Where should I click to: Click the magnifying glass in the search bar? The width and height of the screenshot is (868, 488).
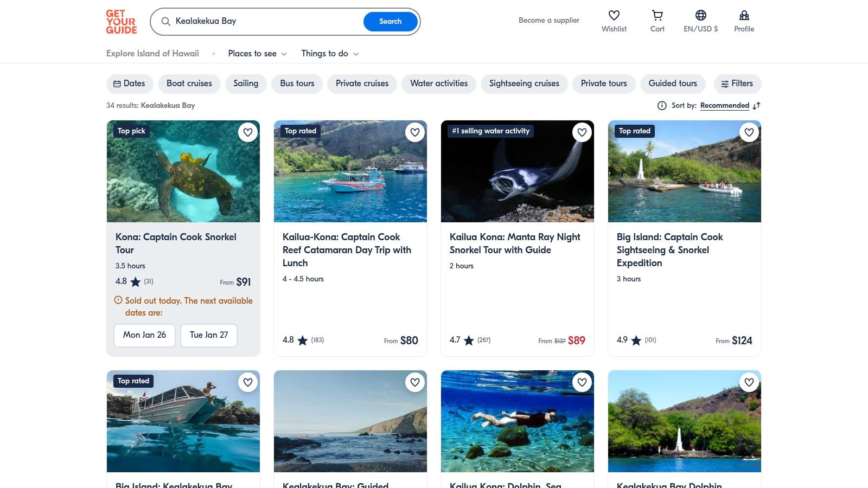pyautogui.click(x=166, y=22)
